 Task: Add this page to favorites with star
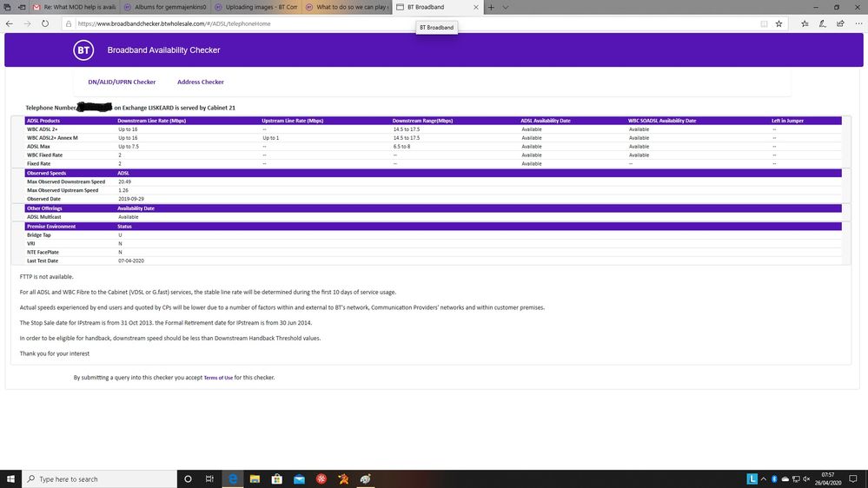779,23
